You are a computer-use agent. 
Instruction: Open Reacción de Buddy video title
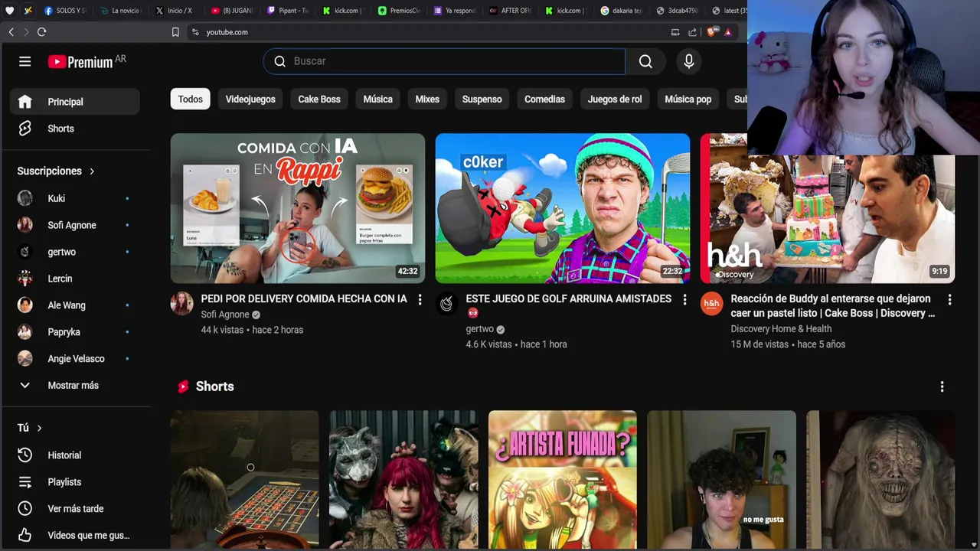pyautogui.click(x=833, y=306)
